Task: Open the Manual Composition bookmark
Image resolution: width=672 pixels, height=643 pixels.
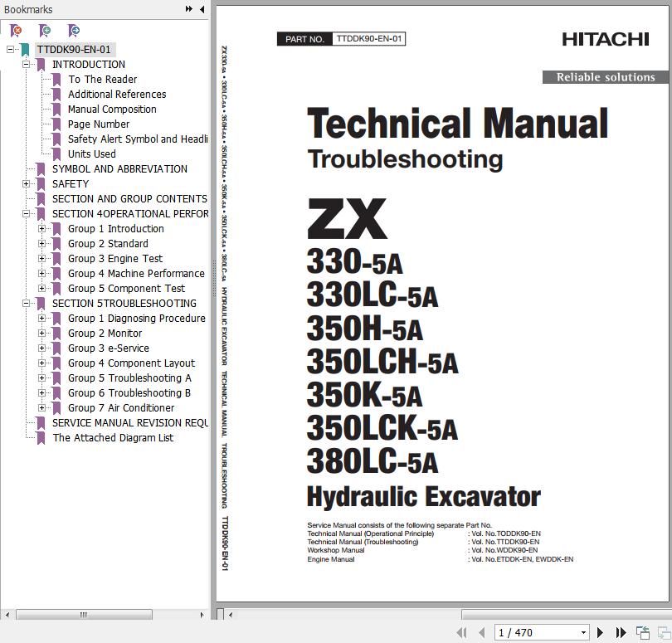Action: point(112,110)
